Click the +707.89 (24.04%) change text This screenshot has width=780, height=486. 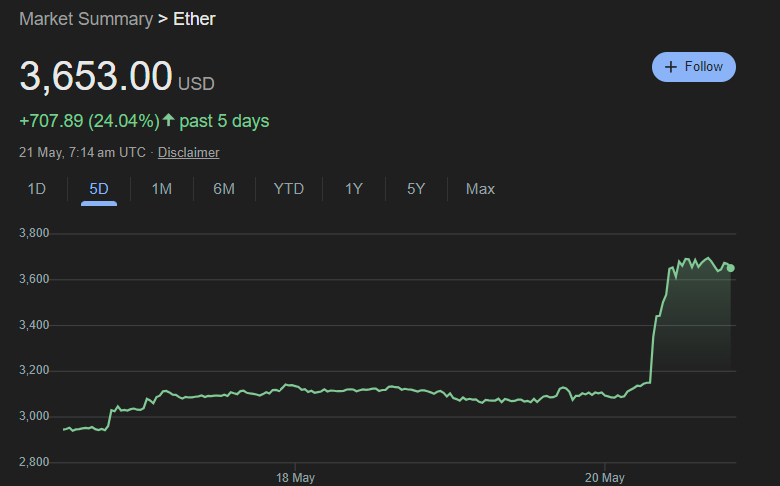click(x=89, y=121)
